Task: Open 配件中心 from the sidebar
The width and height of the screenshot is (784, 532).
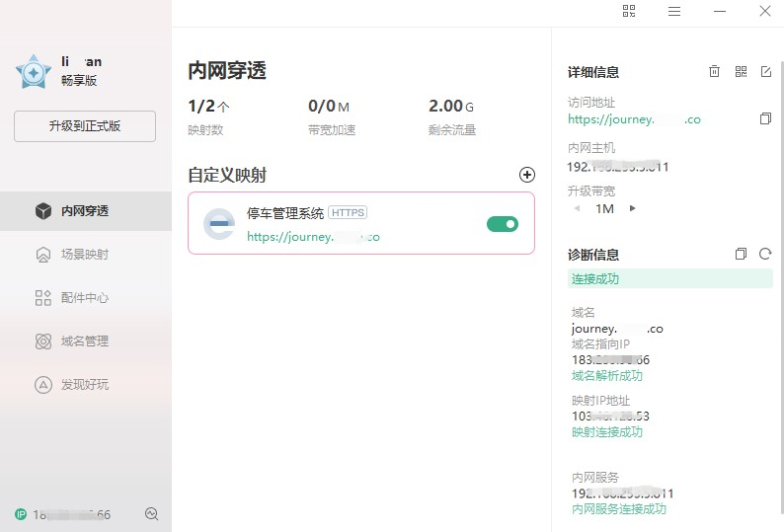Action: click(86, 298)
